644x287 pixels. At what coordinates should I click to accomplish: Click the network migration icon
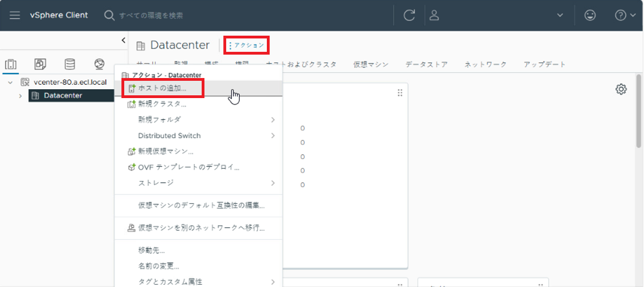pos(132,227)
